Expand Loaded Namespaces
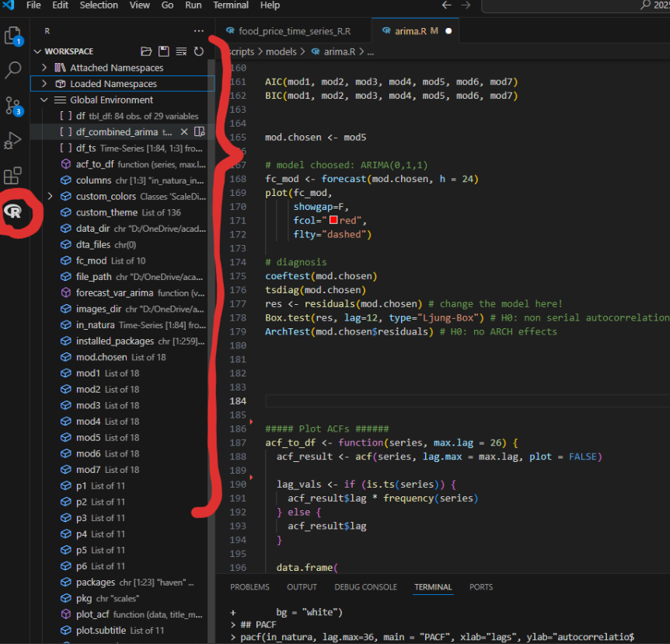670x644 pixels. point(44,84)
